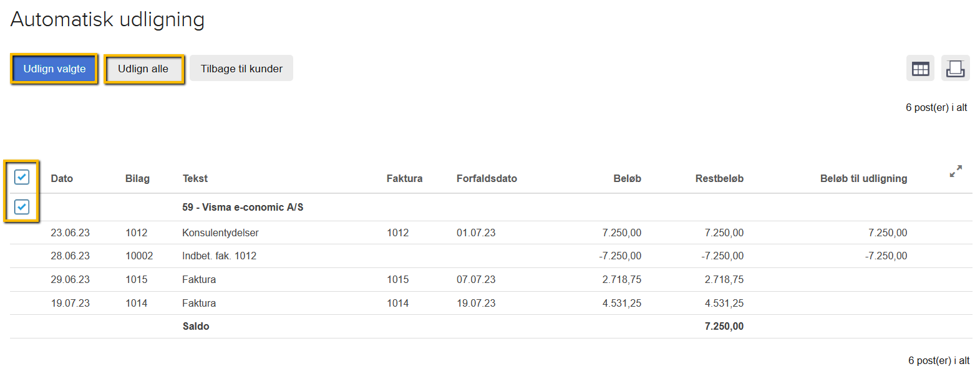Click the Bilag column header
The width and height of the screenshot is (980, 374).
[137, 179]
